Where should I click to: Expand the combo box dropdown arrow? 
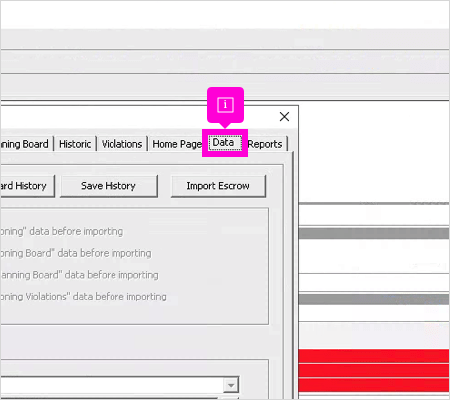point(231,385)
